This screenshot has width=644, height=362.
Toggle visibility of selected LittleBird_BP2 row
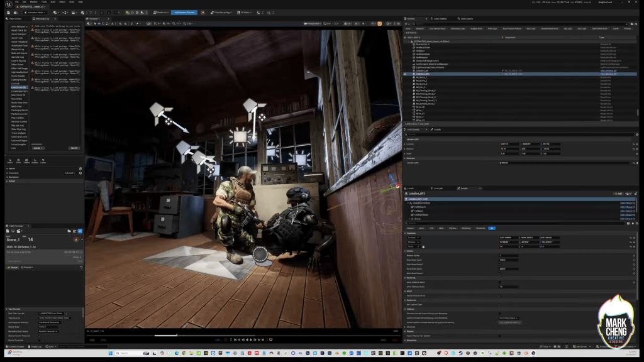click(406, 74)
